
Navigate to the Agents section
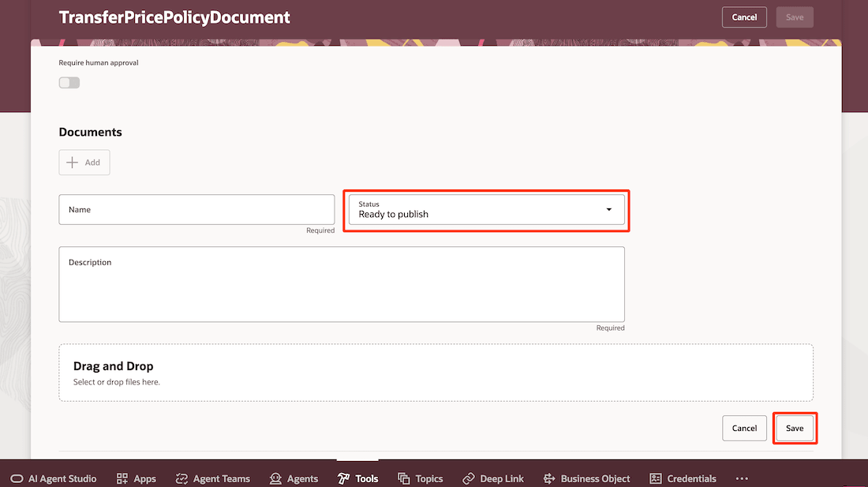294,478
